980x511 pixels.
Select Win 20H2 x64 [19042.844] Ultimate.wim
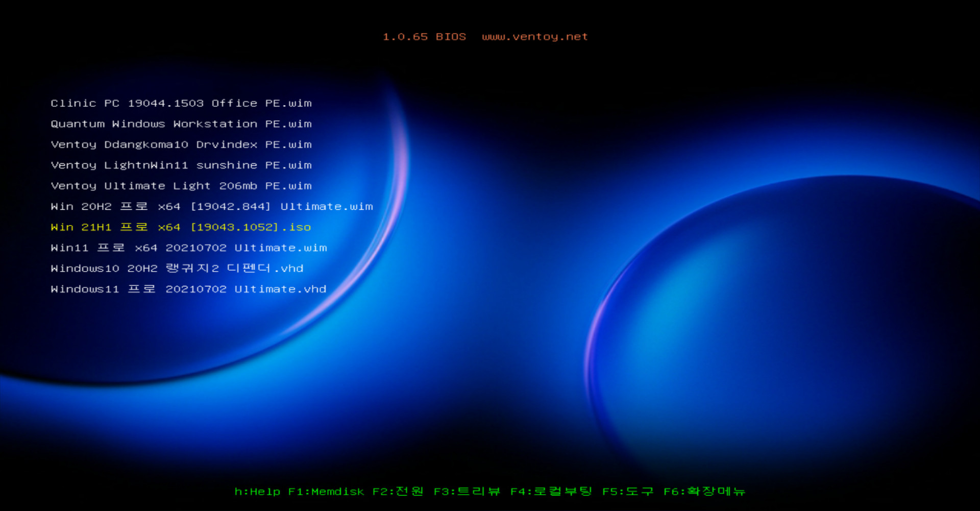click(212, 206)
